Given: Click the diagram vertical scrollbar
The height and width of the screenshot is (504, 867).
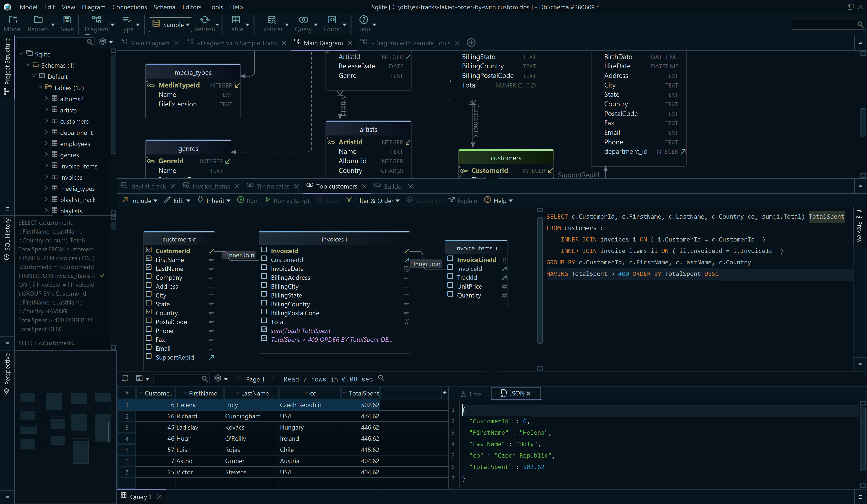Looking at the screenshot, I should (x=863, y=122).
